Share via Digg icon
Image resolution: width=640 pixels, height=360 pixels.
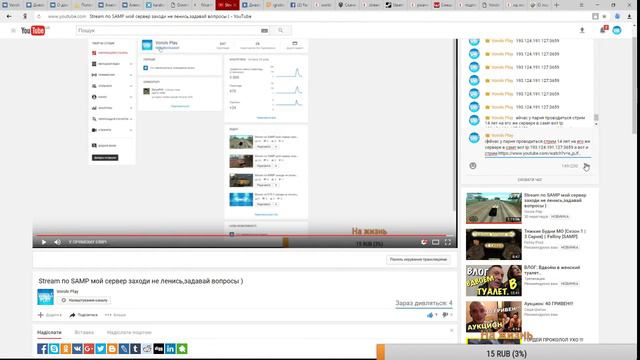[x=159, y=349]
